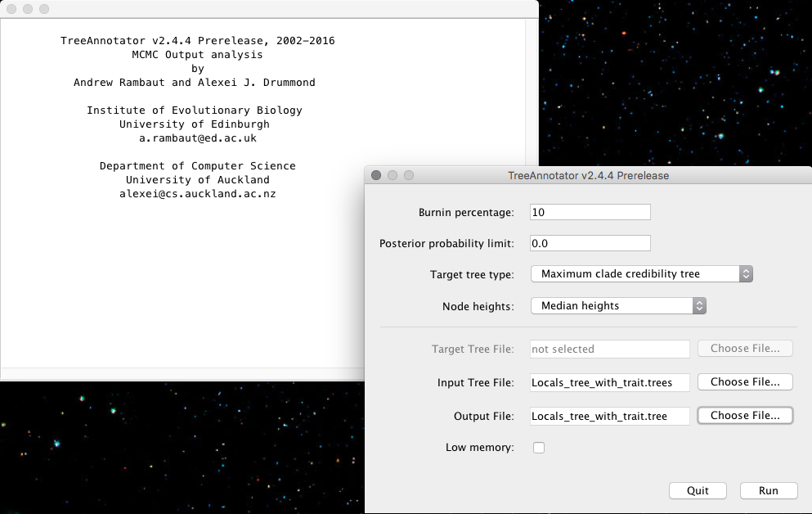Start the analysis with the Run button

pos(769,490)
